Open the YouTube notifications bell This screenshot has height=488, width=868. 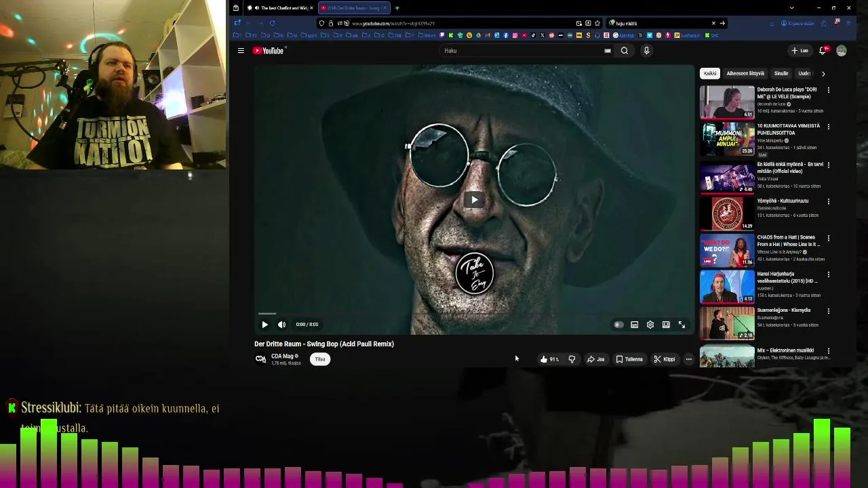click(823, 51)
